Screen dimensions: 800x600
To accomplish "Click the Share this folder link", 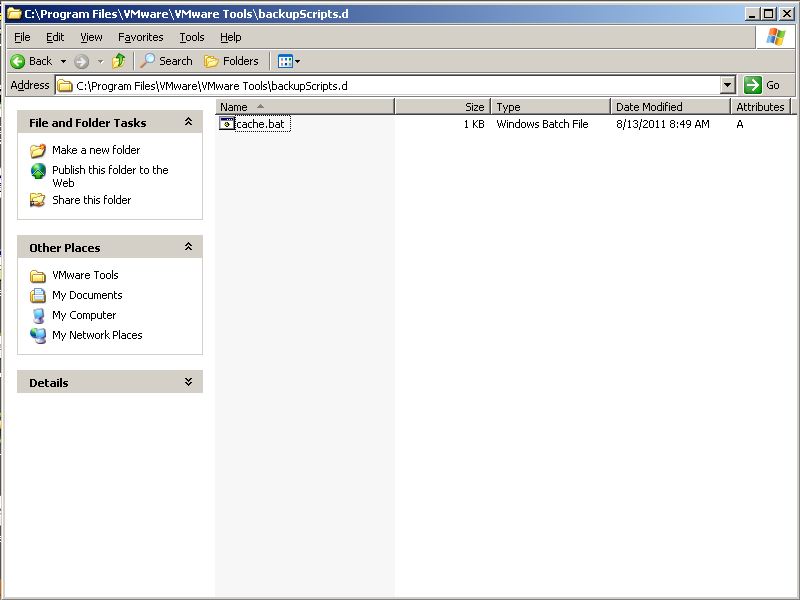I will (x=92, y=200).
